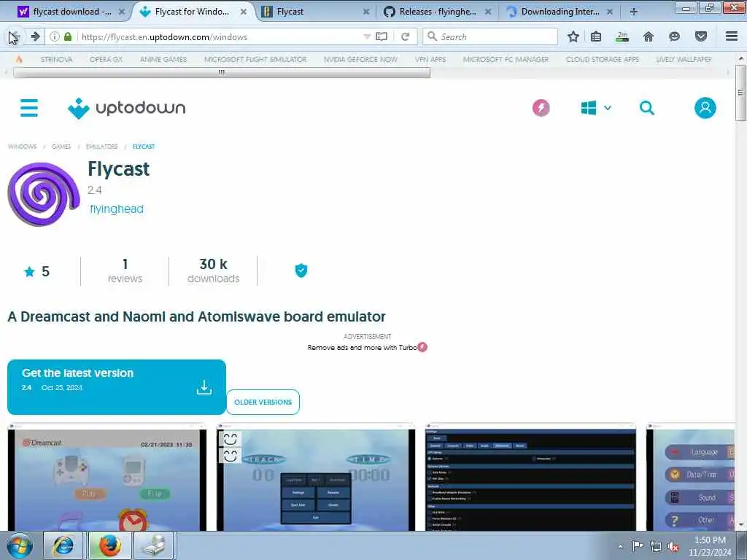The width and height of the screenshot is (747, 560).
Task: Show bookmarks list icon
Action: (596, 36)
